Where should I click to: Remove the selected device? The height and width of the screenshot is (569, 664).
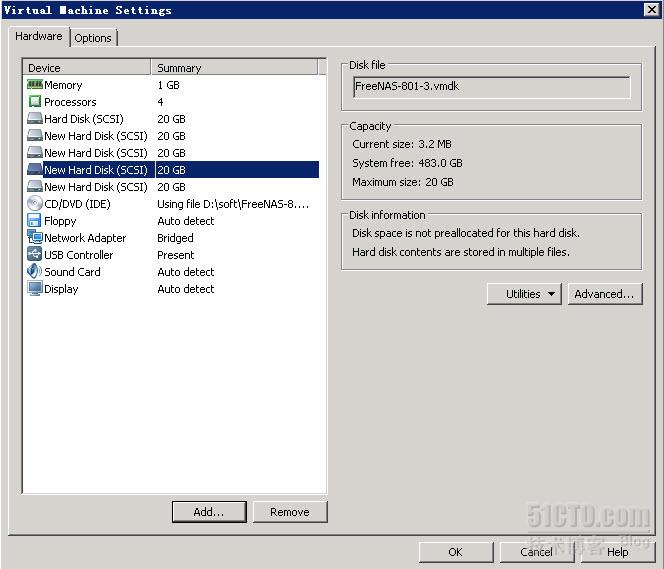(290, 512)
